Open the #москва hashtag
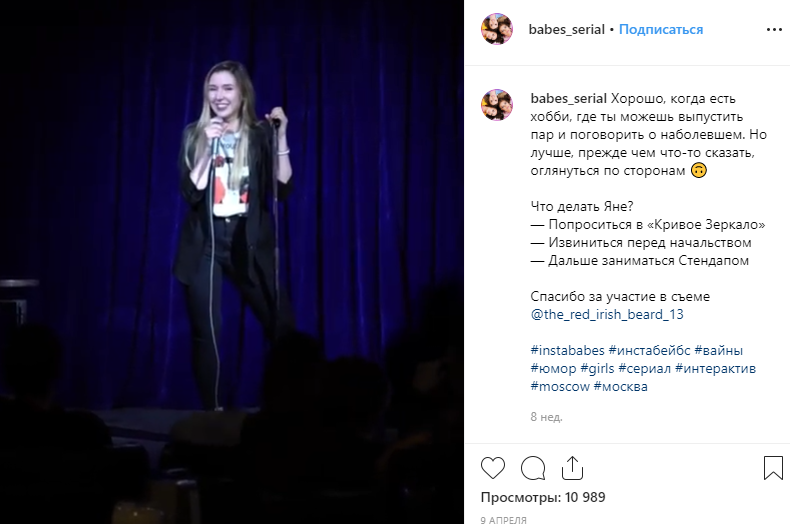The height and width of the screenshot is (524, 790). (x=621, y=386)
